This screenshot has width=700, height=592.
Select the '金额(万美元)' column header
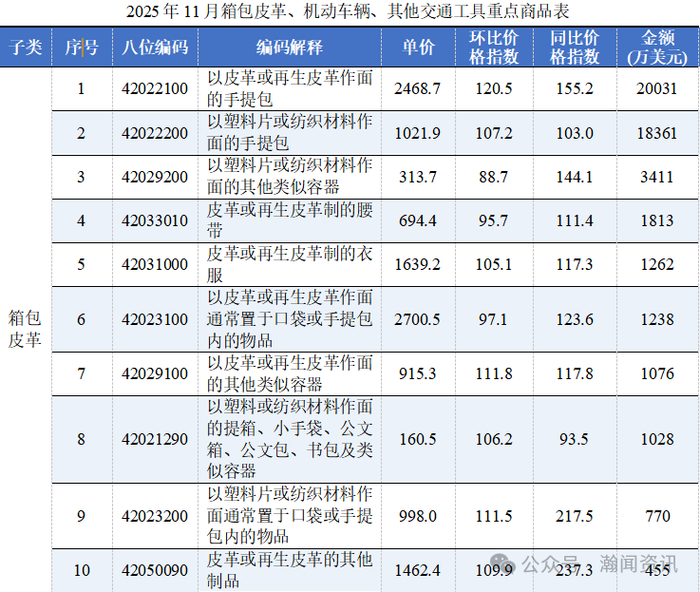point(657,48)
